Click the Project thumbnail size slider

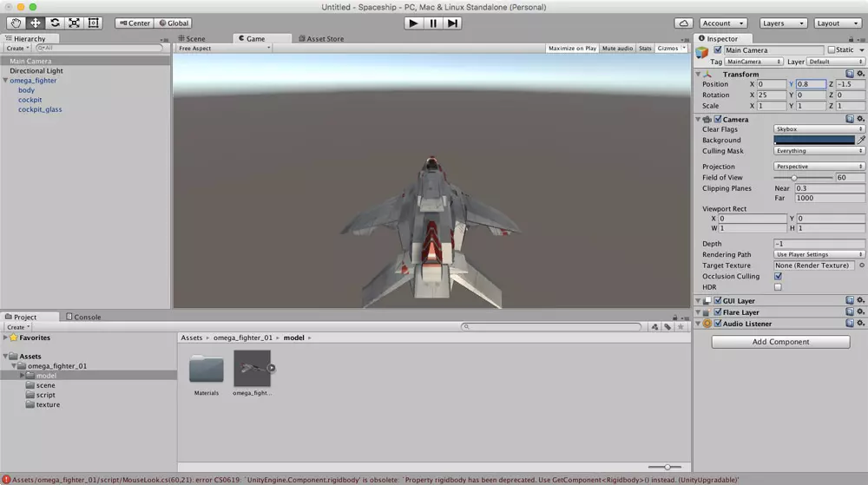click(x=665, y=467)
